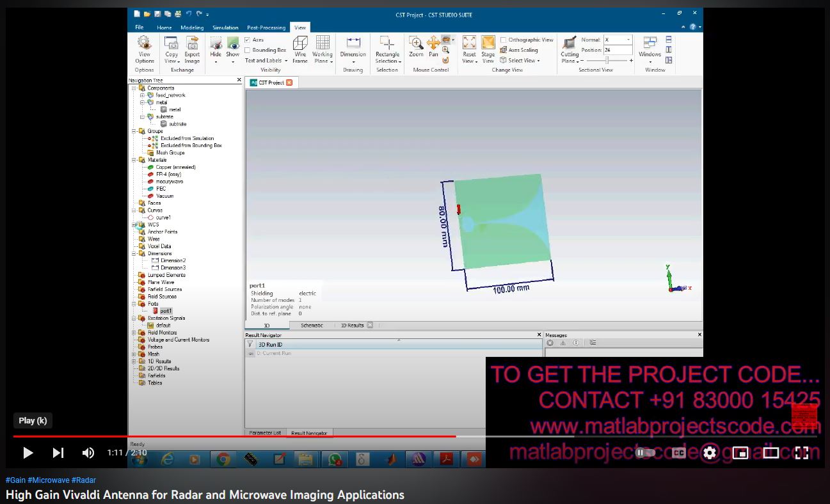Select port1 in the navigation tree
Image resolution: width=830 pixels, height=504 pixels.
click(166, 311)
